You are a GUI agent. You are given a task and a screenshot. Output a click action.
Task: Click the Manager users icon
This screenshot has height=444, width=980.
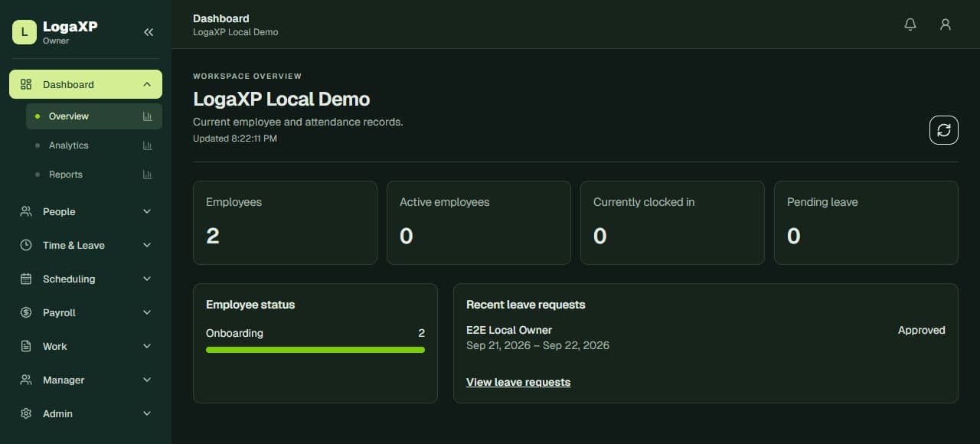click(26, 380)
